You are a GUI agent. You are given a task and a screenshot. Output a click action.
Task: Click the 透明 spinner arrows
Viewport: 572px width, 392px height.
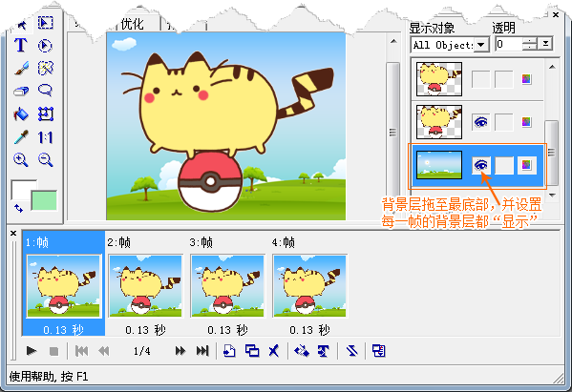[x=530, y=45]
